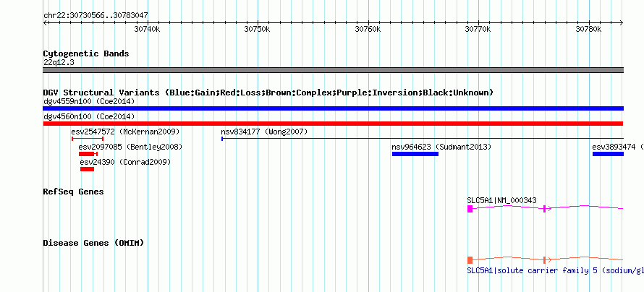The height and width of the screenshot is (292, 644).
Task: Click the dgv4559n100 blue gain bar
Action: tap(333, 108)
